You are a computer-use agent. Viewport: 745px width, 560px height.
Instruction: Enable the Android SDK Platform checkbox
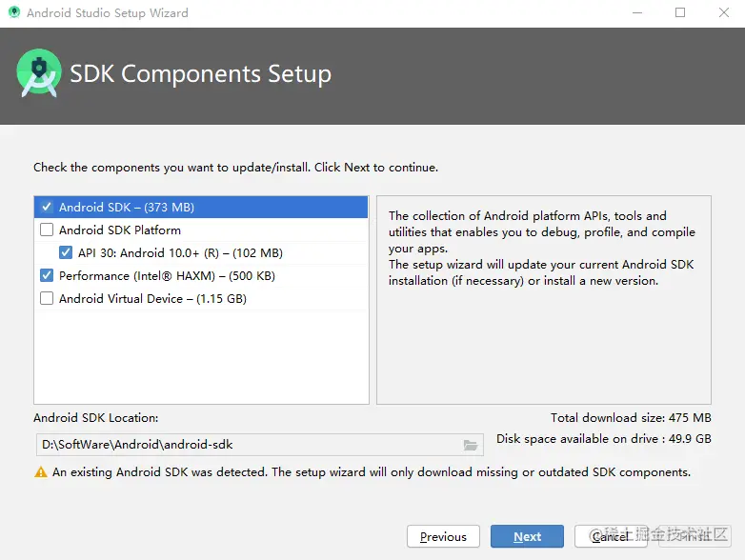47,230
